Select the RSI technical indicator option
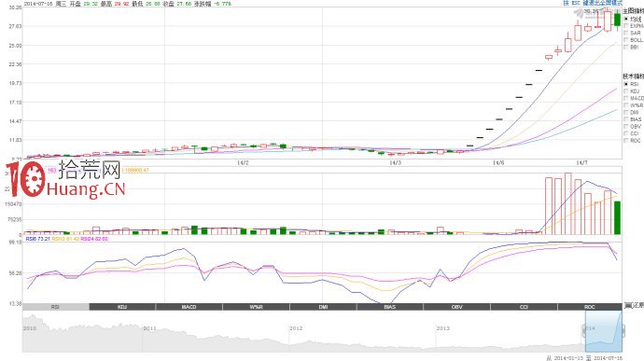Viewport: 644px width, 361px height. coord(626,84)
